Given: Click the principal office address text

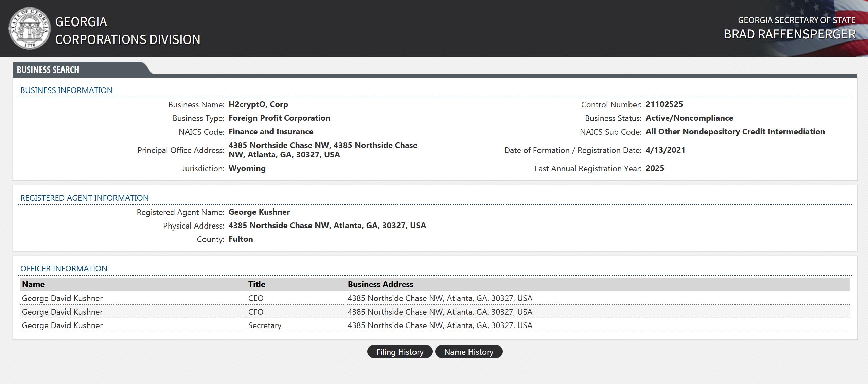Looking at the screenshot, I should pyautogui.click(x=323, y=150).
